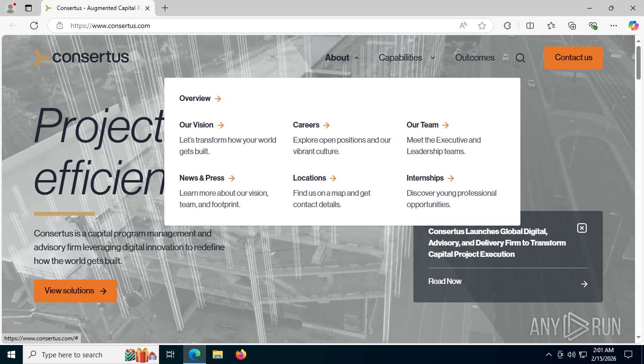644x364 pixels.
Task: Open Overview from the About menu
Action: point(200,99)
